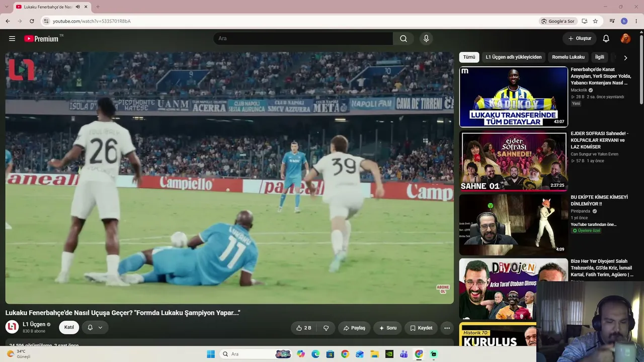
Task: Focus the YouTube search field 'Ara'
Action: coord(303,39)
